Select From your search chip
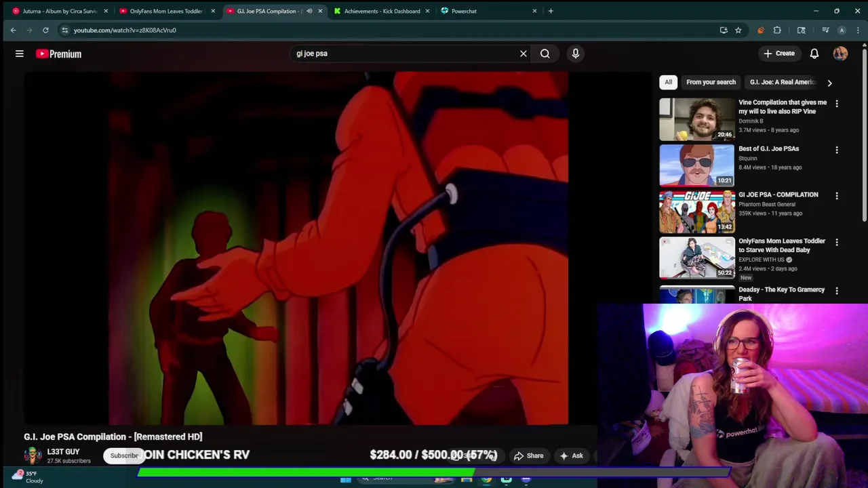This screenshot has width=868, height=488. pyautogui.click(x=711, y=82)
